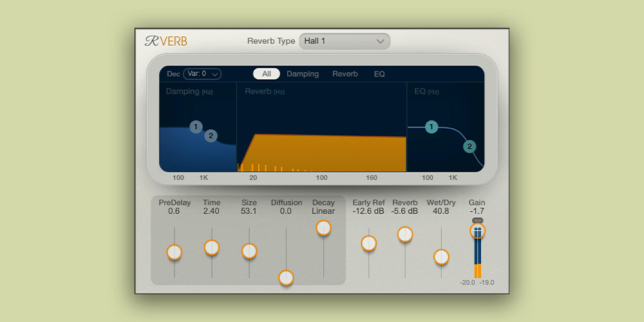Open the Reverb Type dropdown showing Hall 1
The image size is (644, 322).
click(345, 41)
